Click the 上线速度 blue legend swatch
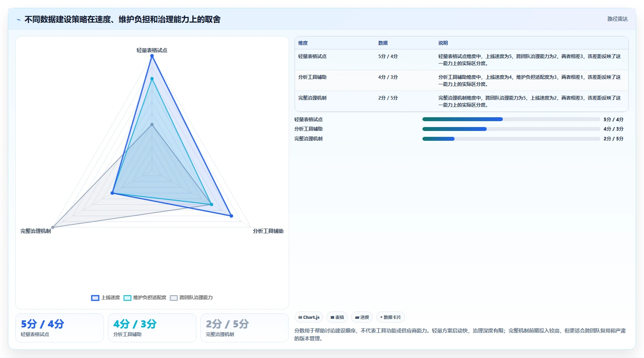 tap(95, 298)
